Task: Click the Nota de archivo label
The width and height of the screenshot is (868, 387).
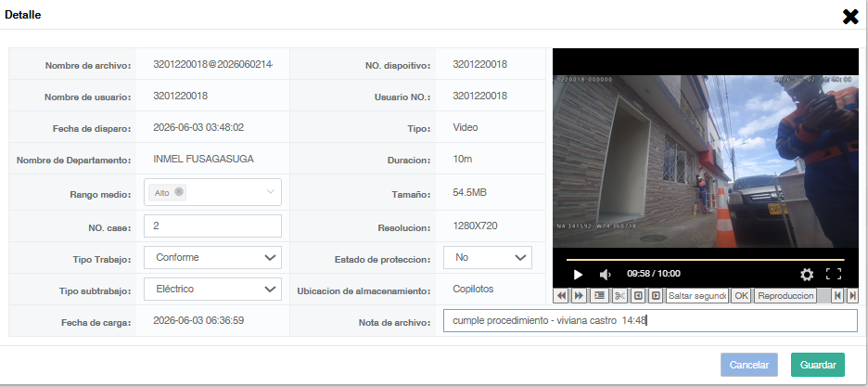Action: 394,322
